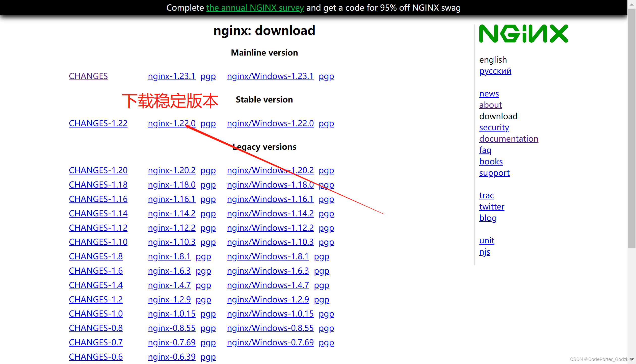Open CHANGES-1.20 changelog
Viewport: 636px width, 364px height.
coord(98,170)
